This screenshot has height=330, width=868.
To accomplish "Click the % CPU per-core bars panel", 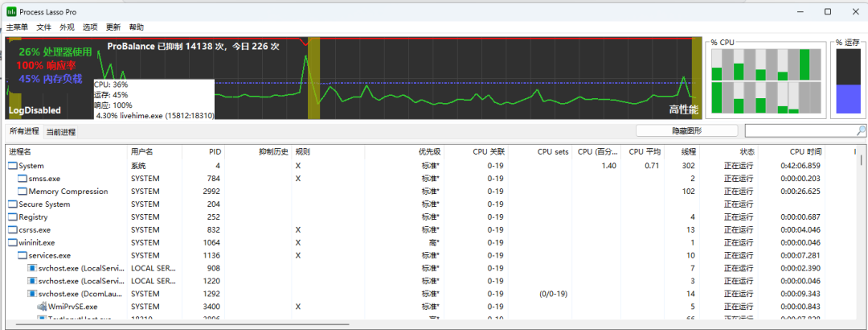I will click(766, 81).
